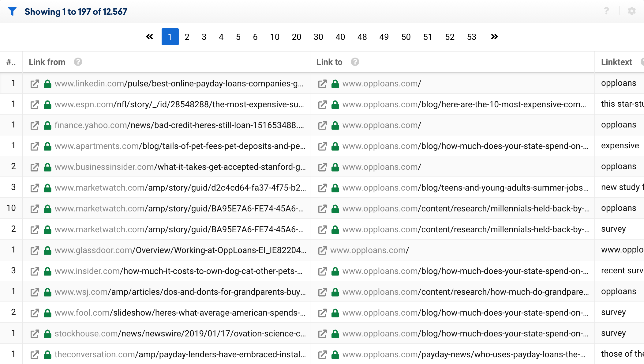Go to page 5
Screen dimensions: 644x364
(238, 37)
